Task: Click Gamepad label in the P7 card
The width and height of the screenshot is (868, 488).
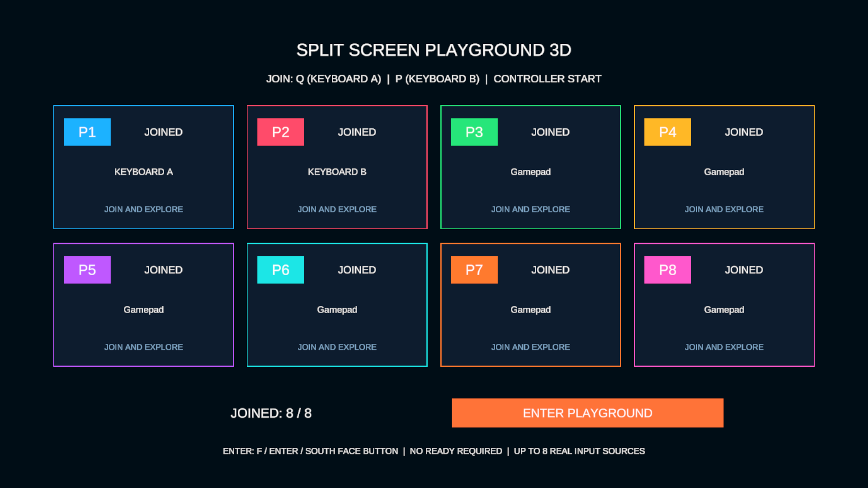Action: tap(531, 310)
